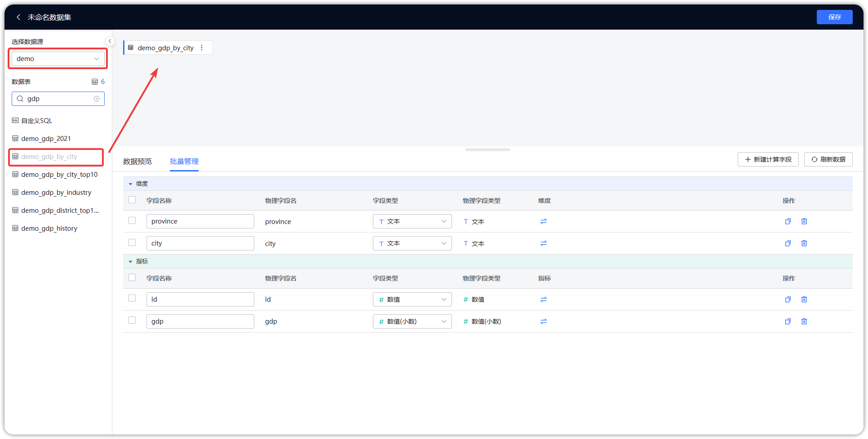Viewport: 868px width, 439px height.
Task: Select all dimension fields checkbox
Action: pyautogui.click(x=132, y=200)
